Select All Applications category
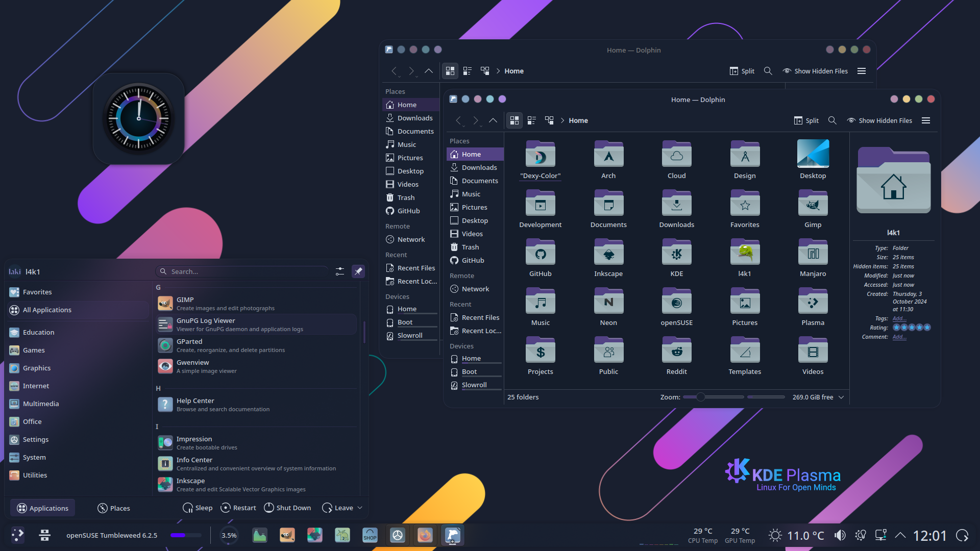The width and height of the screenshot is (980, 551). click(x=79, y=310)
